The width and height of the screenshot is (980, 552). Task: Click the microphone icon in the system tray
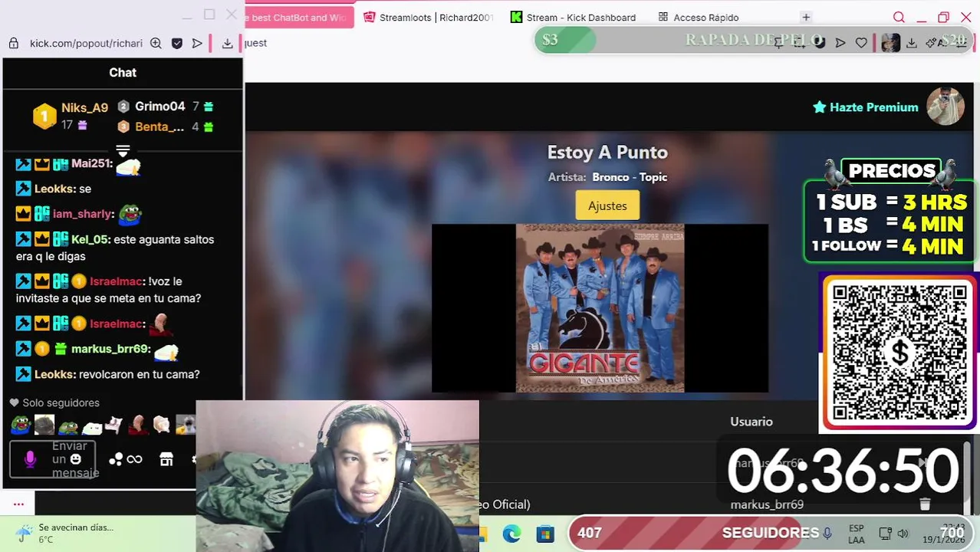827,533
